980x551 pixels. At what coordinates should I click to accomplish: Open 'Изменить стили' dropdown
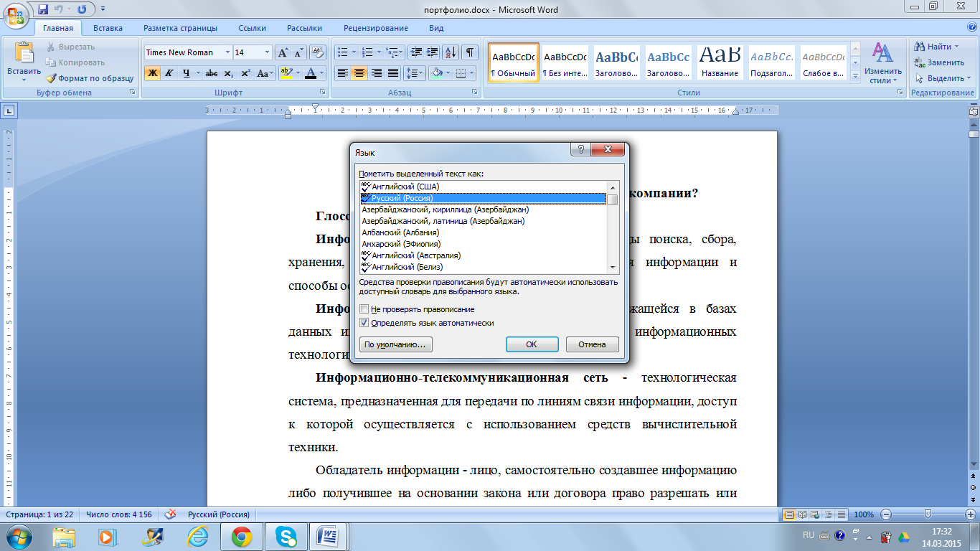pyautogui.click(x=882, y=63)
